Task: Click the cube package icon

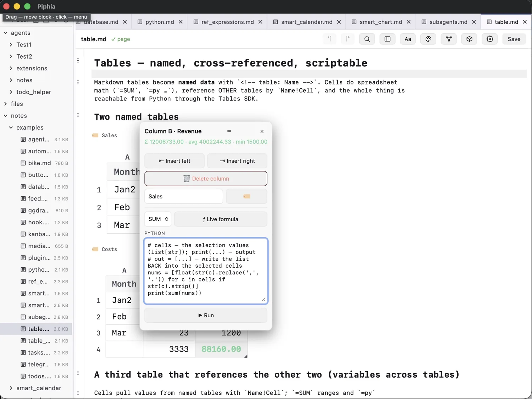Action: click(469, 39)
